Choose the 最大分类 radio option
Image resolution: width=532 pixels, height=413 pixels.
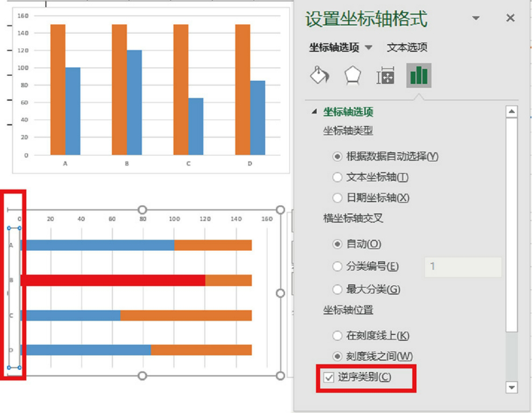[x=337, y=289]
